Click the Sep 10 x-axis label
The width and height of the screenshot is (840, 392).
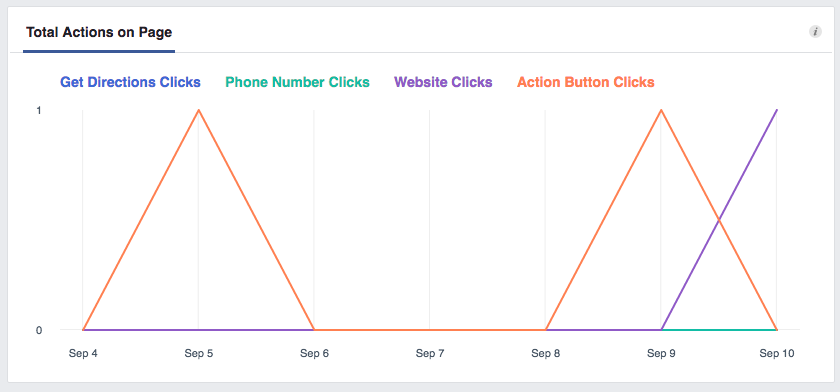coord(777,353)
